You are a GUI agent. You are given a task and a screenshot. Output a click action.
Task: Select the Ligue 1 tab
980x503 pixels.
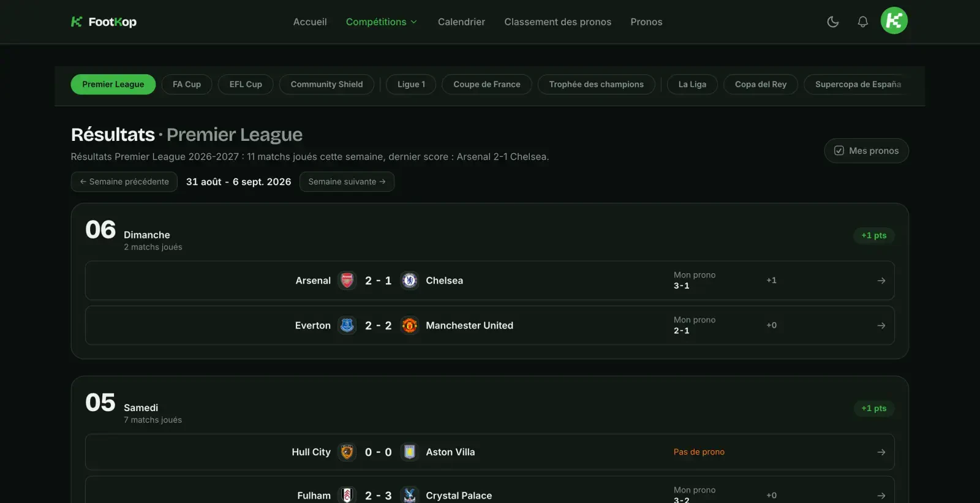411,85
